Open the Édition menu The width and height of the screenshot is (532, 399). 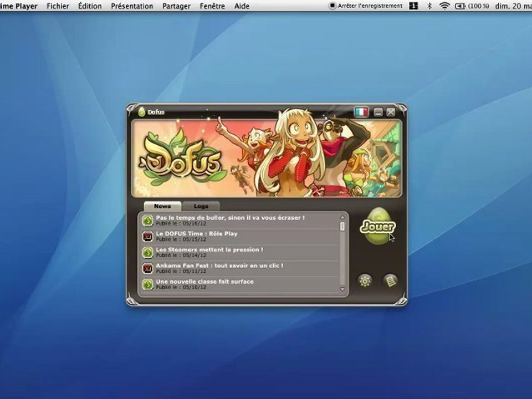pos(90,6)
